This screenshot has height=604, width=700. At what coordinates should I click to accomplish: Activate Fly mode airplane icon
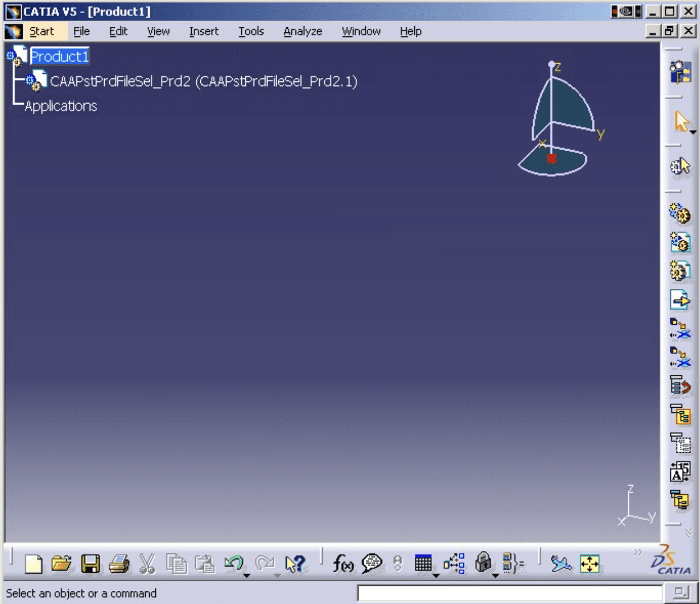[561, 564]
